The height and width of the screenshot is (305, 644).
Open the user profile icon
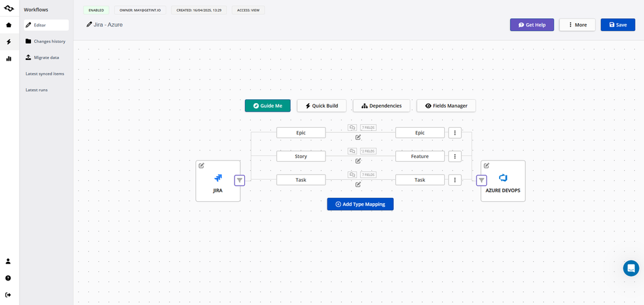(8, 261)
